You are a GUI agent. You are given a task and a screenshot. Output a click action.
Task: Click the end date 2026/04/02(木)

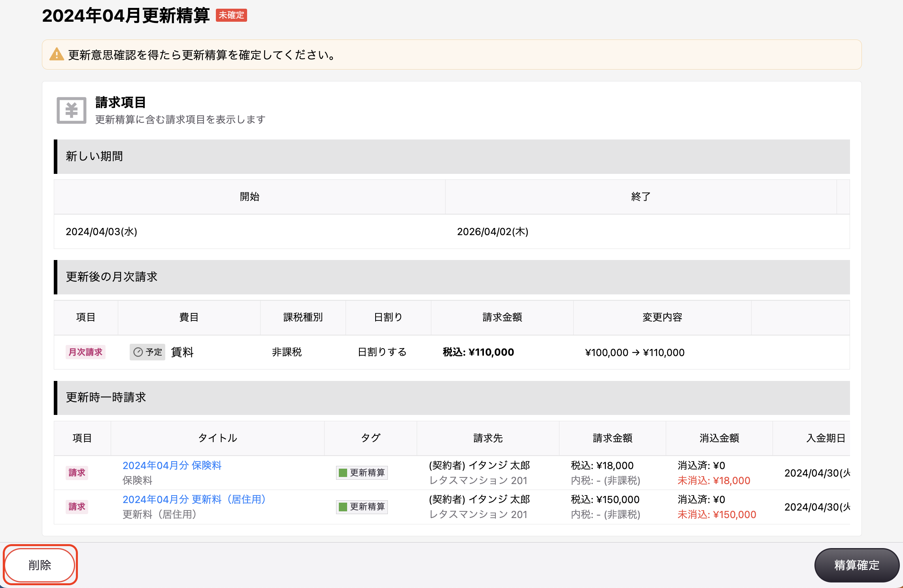tap(493, 232)
